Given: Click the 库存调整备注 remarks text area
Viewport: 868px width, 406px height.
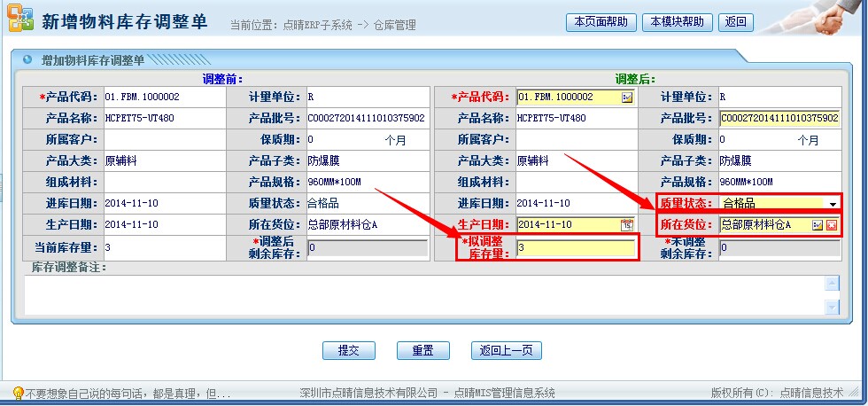Looking at the screenshot, I should click(424, 295).
